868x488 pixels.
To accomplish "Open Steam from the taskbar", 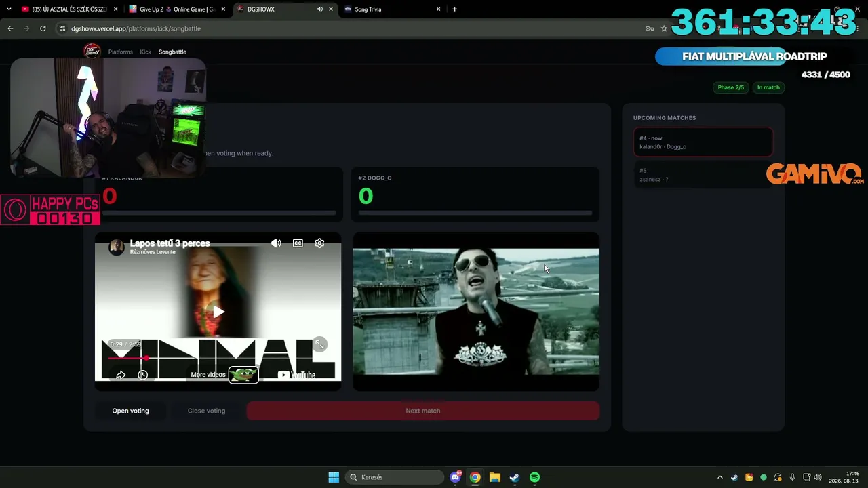I will pyautogui.click(x=515, y=477).
